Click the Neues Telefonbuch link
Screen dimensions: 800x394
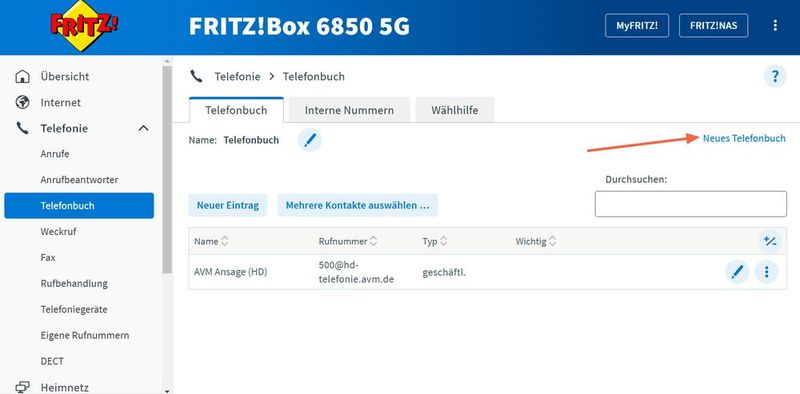point(744,138)
